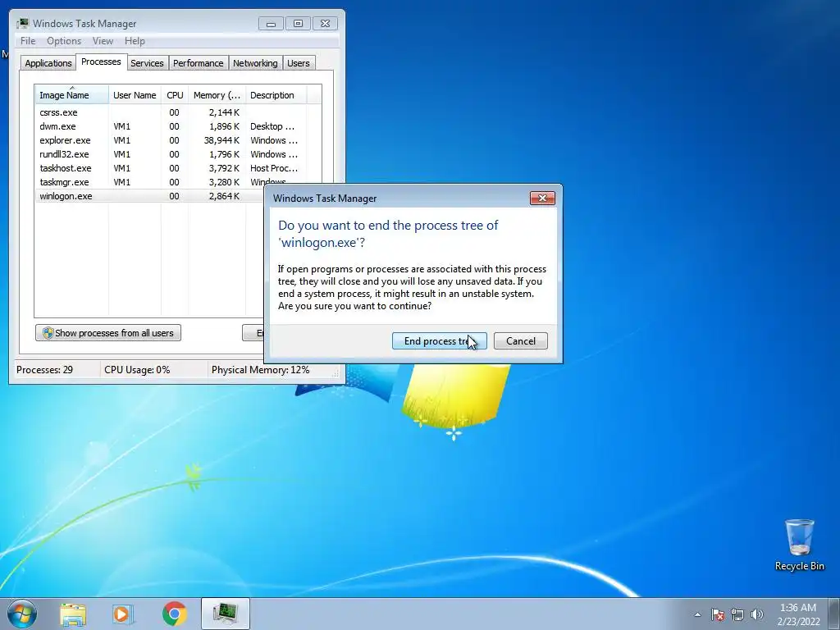Open the network tray icon
Image resolution: width=840 pixels, height=630 pixels.
coord(737,614)
